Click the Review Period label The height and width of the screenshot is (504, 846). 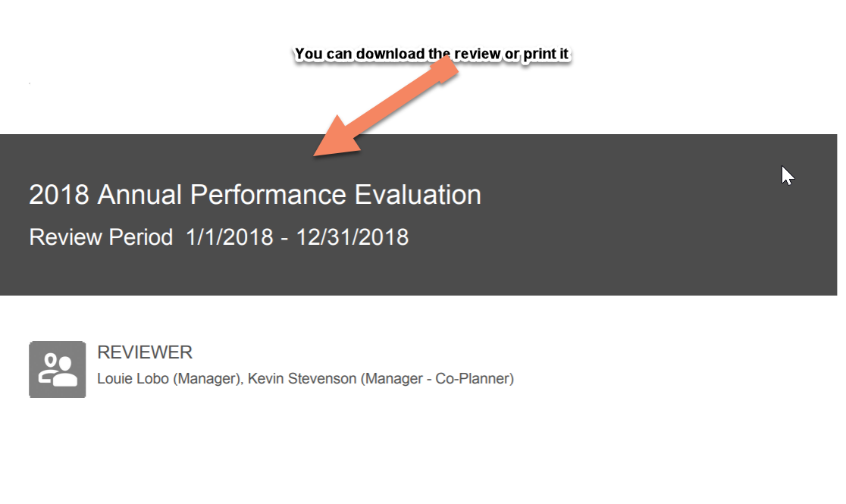[101, 237]
